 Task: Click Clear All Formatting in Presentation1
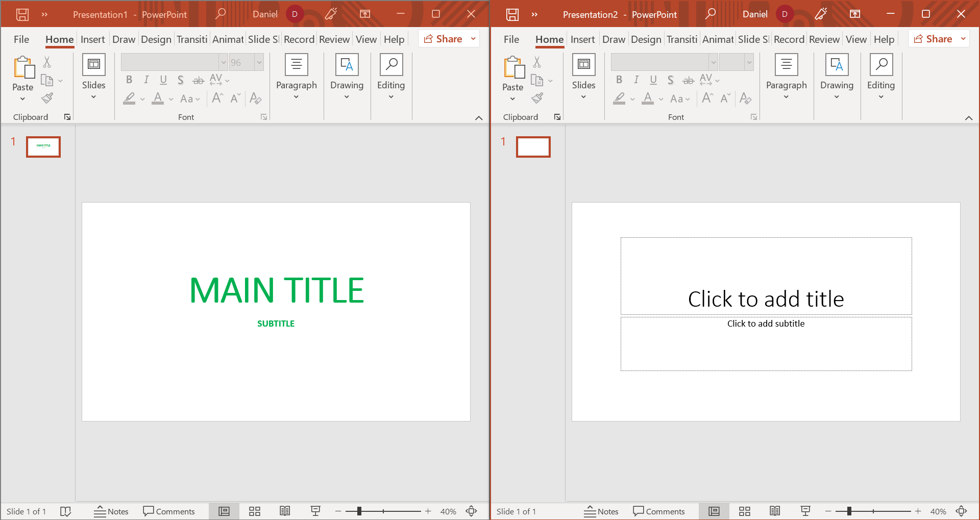[x=256, y=98]
